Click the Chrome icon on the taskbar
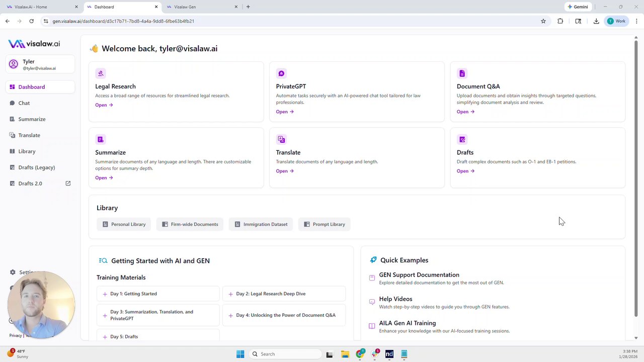The width and height of the screenshot is (644, 362). tap(359, 354)
